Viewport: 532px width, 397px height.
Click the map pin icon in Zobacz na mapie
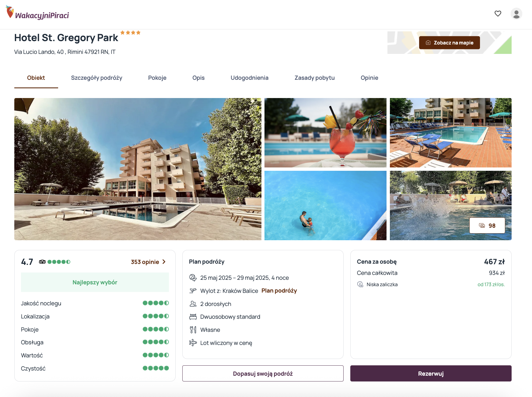428,43
